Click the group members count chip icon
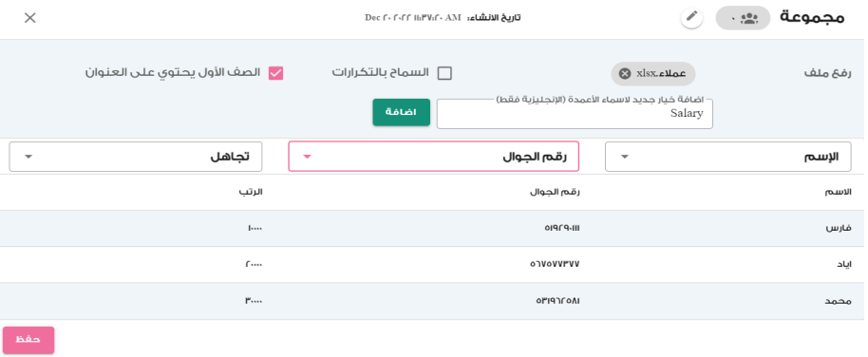The height and width of the screenshot is (357, 868). coord(743,18)
